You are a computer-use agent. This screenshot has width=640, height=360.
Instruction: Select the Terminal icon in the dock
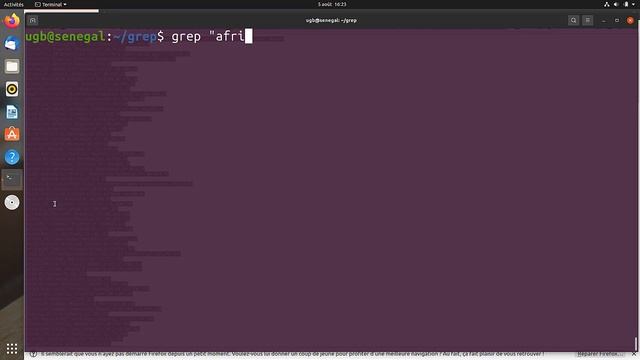click(12, 180)
